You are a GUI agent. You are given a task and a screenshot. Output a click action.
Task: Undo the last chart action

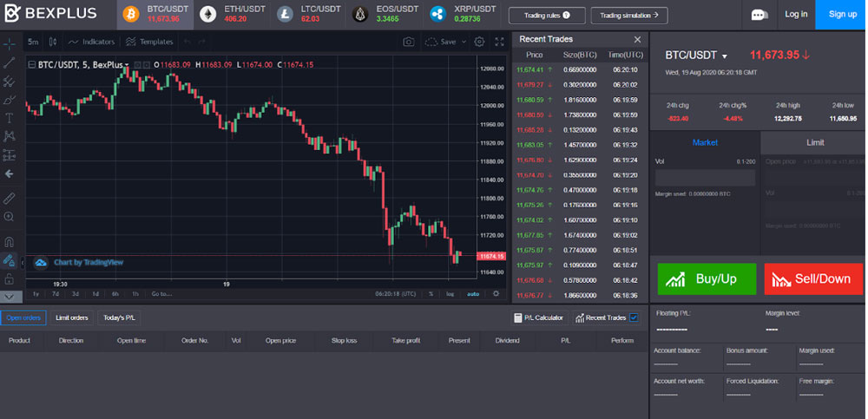[x=187, y=42]
